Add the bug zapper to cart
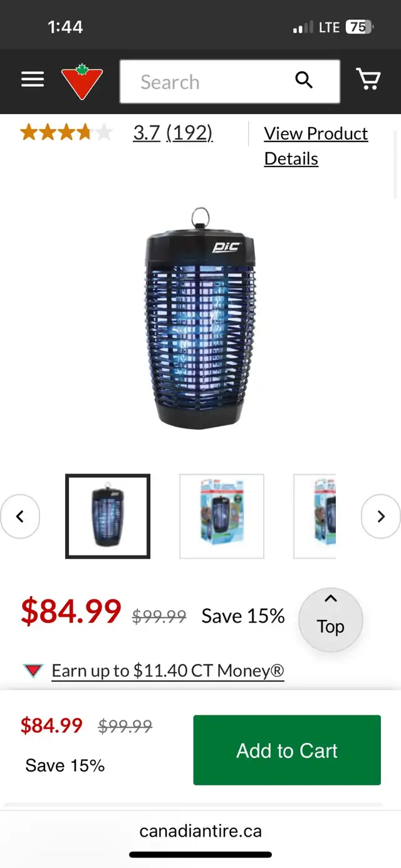The image size is (401, 868). pos(287,750)
